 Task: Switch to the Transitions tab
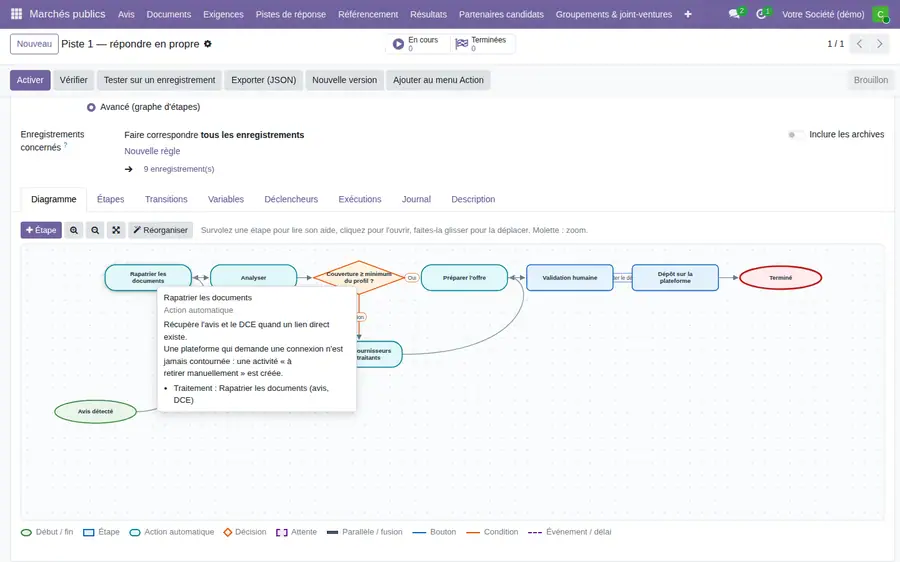pyautogui.click(x=166, y=199)
